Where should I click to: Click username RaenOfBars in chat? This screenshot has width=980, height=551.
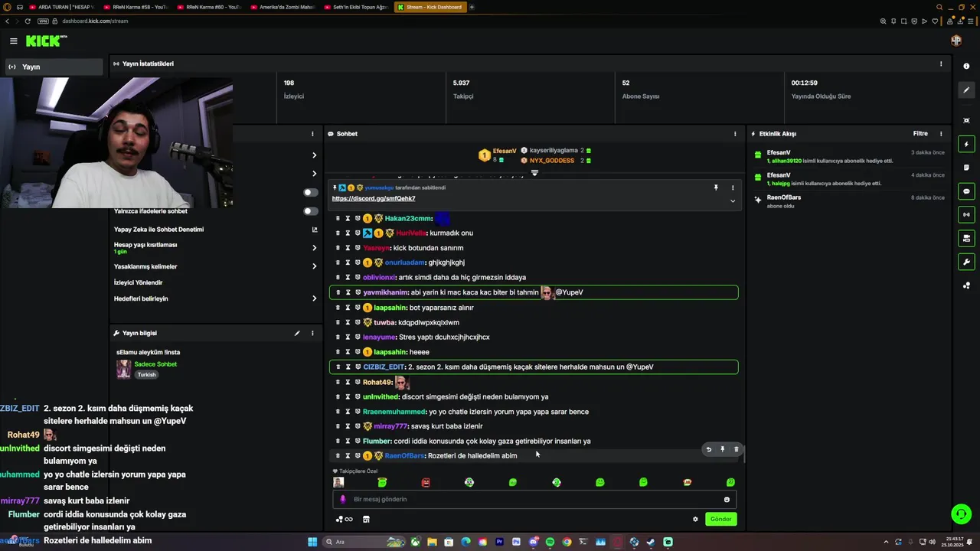coord(404,456)
